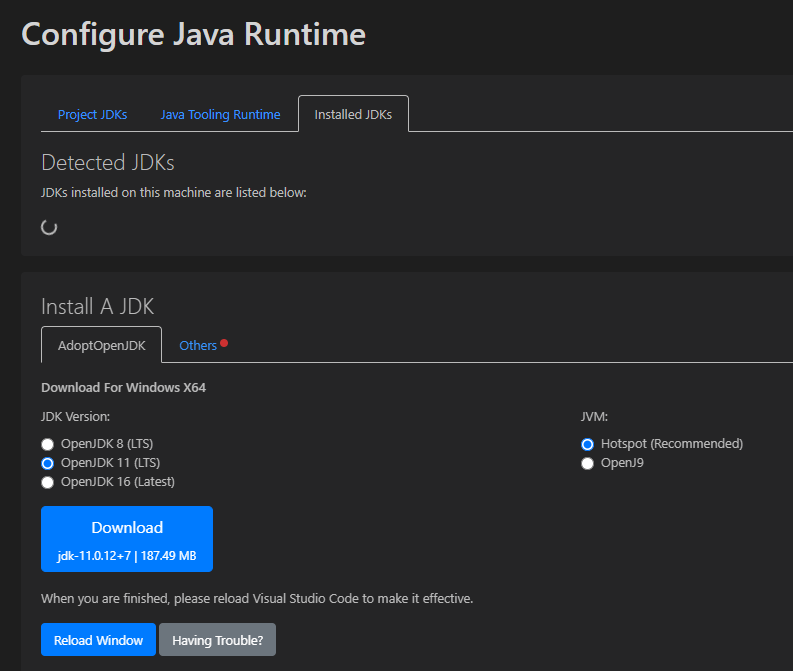
Task: Open the Having Trouble? help button
Action: tap(217, 640)
